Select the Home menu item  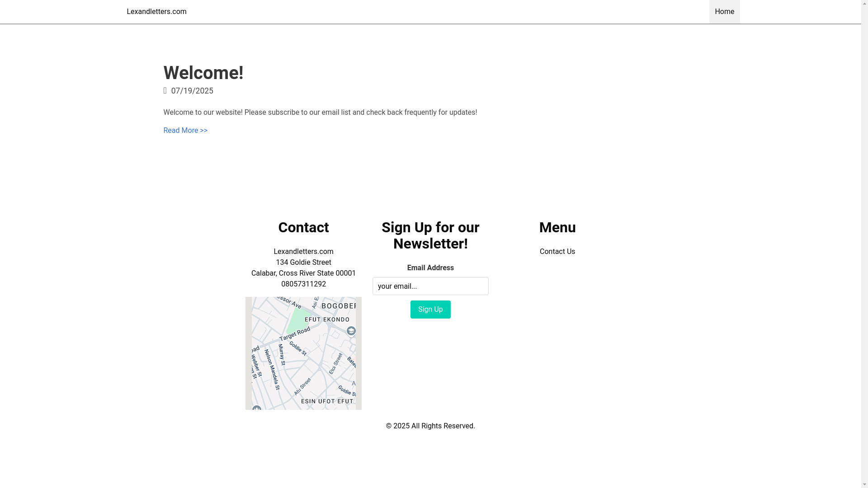click(x=724, y=12)
